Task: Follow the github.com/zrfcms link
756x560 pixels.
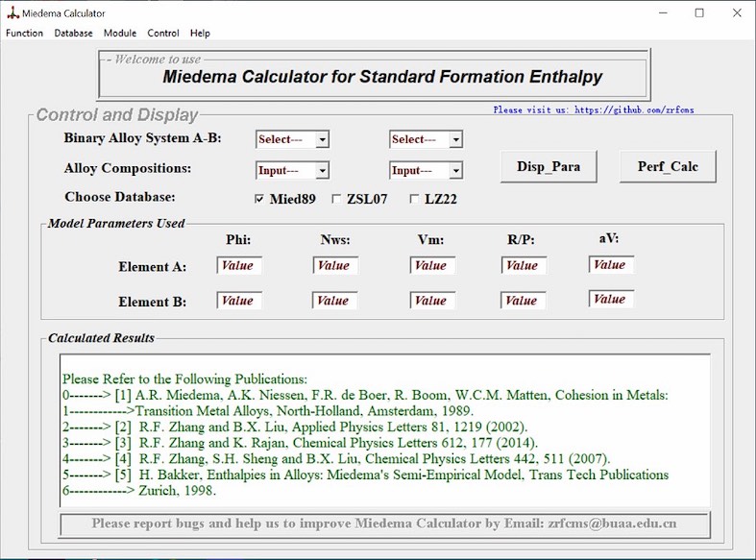Action: (634, 110)
